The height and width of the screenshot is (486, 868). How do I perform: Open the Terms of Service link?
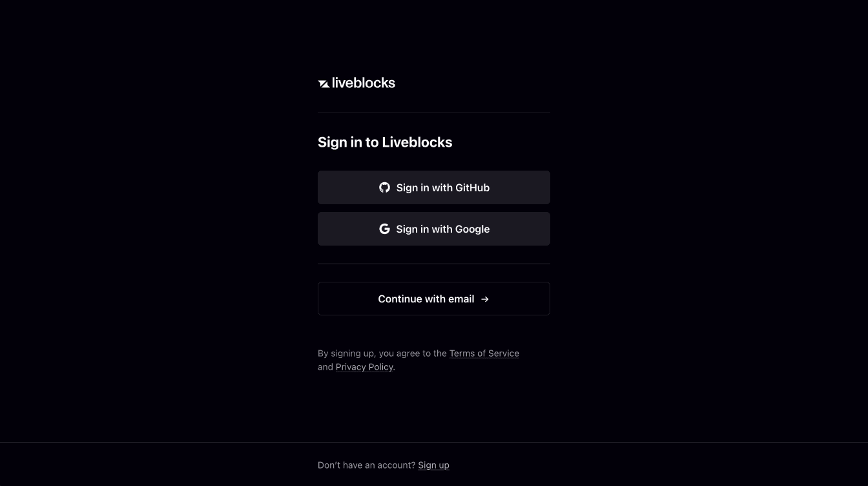(484, 354)
